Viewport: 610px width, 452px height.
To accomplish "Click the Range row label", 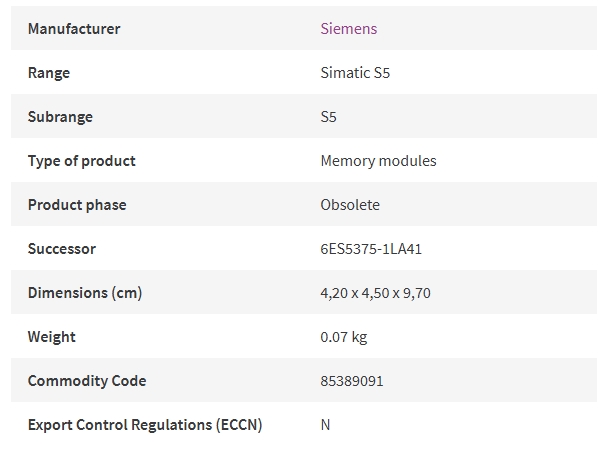I will [x=49, y=73].
